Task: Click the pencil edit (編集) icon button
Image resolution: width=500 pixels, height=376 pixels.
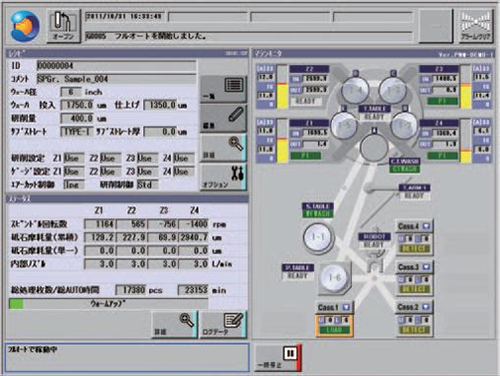Action: [x=223, y=118]
